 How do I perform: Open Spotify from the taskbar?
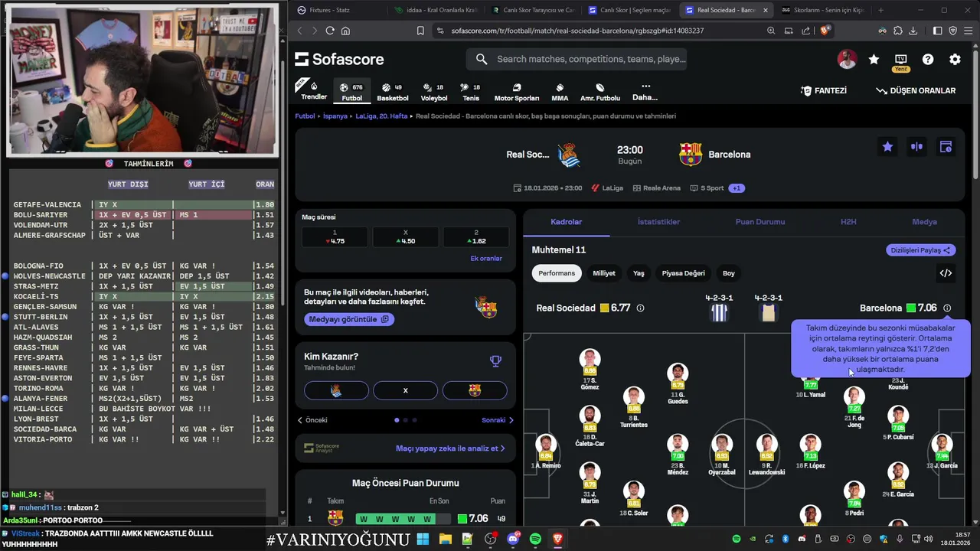point(535,540)
